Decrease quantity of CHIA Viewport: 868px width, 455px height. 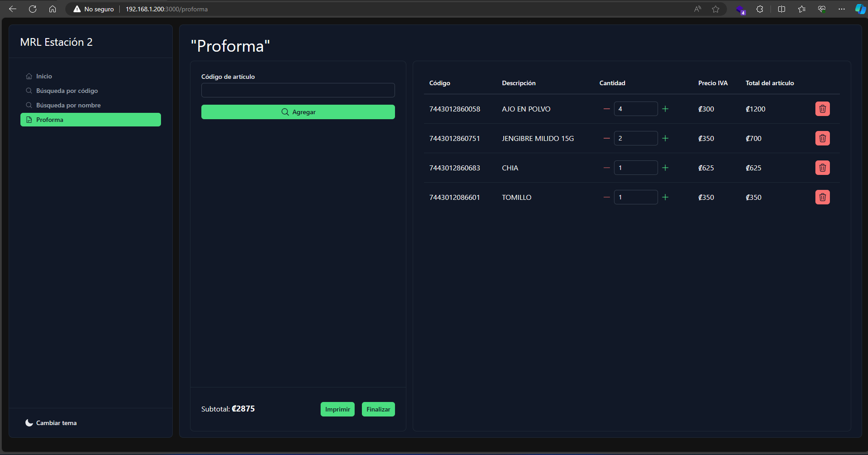tap(606, 168)
